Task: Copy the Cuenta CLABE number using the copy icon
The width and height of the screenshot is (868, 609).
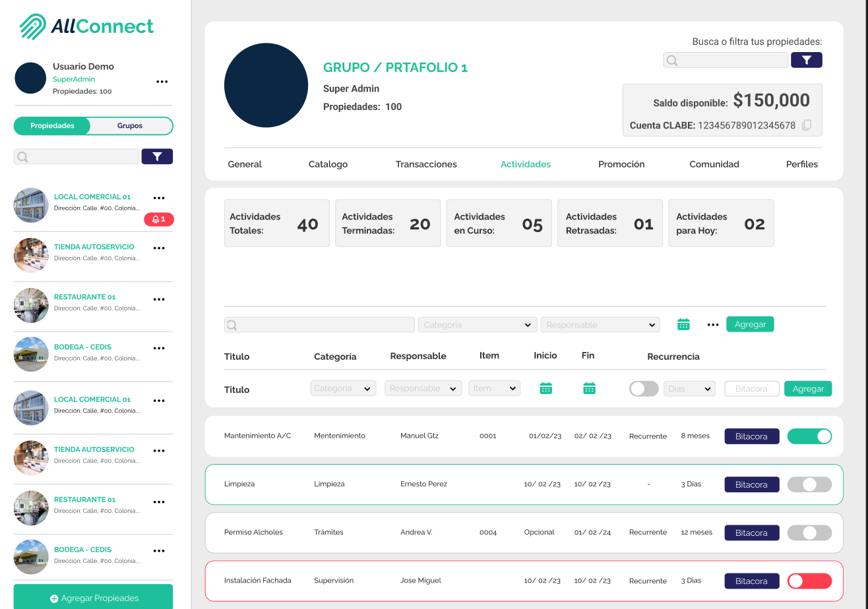Action: 806,125
